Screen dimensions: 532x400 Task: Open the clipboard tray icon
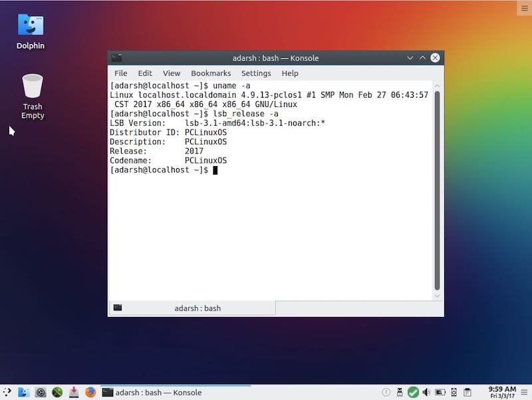[x=467, y=392]
